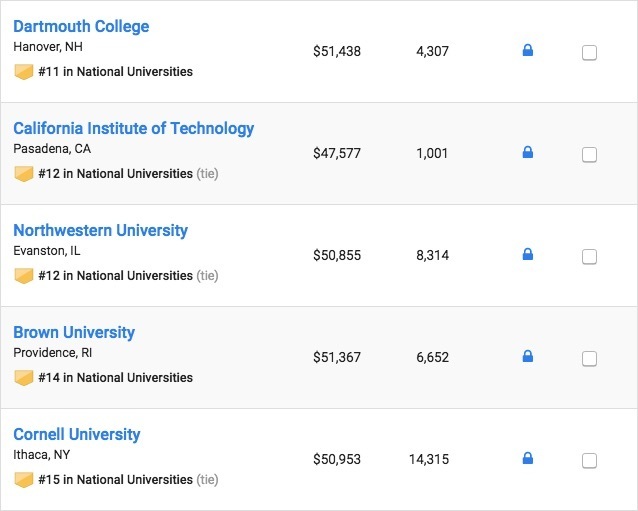This screenshot has width=638, height=511.
Task: Click the lock icon in Cornell University row
Action: (528, 458)
